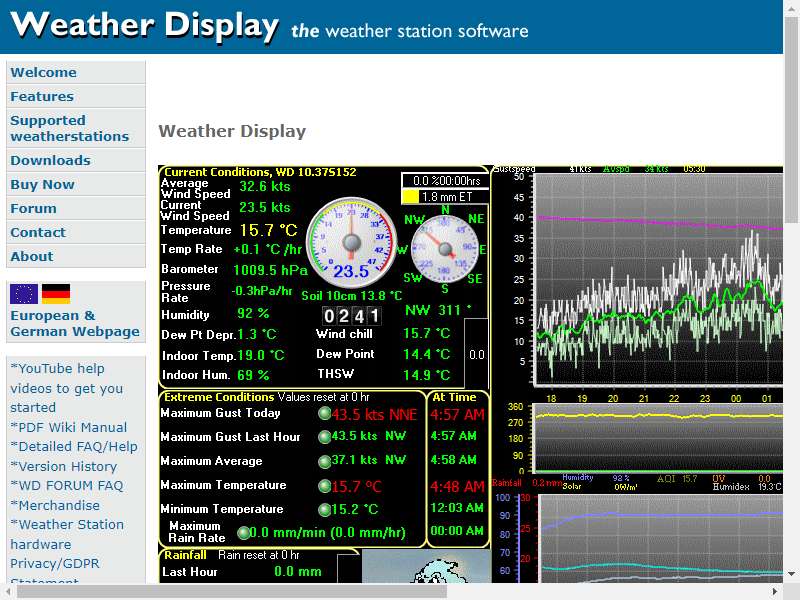Click the wind speed dial gauge
Image resolution: width=800 pixels, height=600 pixels.
[x=352, y=242]
